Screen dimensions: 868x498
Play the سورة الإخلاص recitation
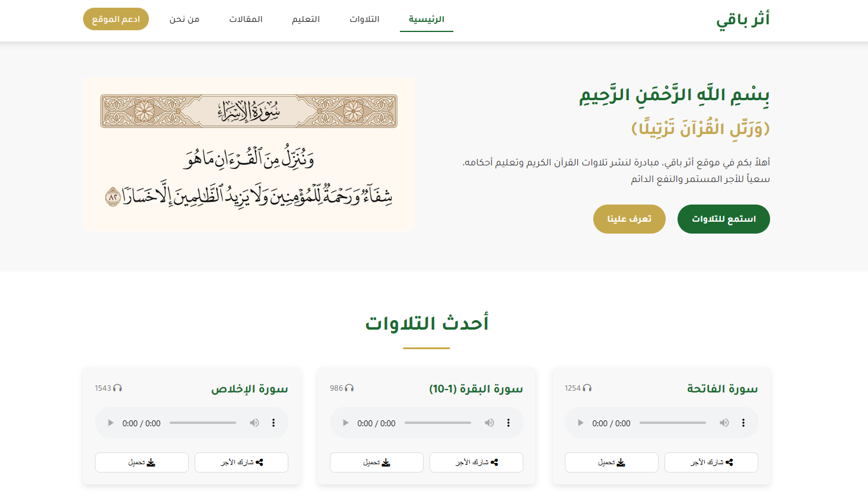click(x=110, y=423)
